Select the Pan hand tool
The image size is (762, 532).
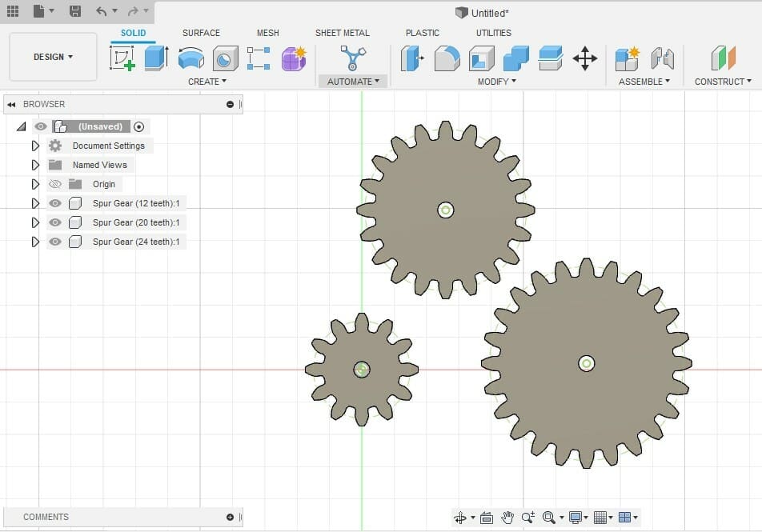click(x=507, y=518)
